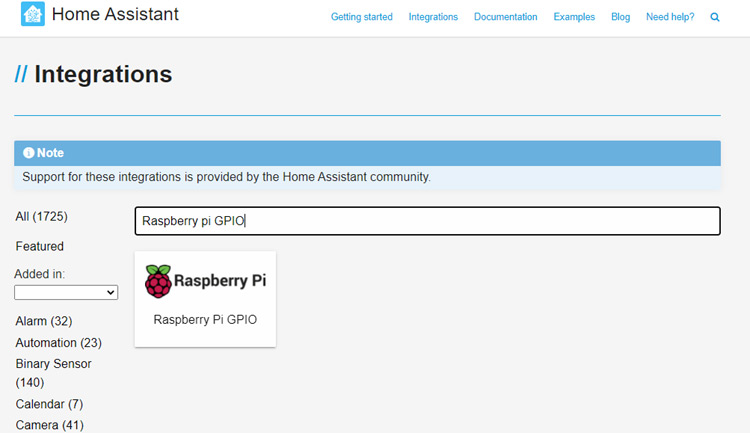Screen dimensions: 750x433
Task: Visit the Examples page
Action: [x=574, y=17]
